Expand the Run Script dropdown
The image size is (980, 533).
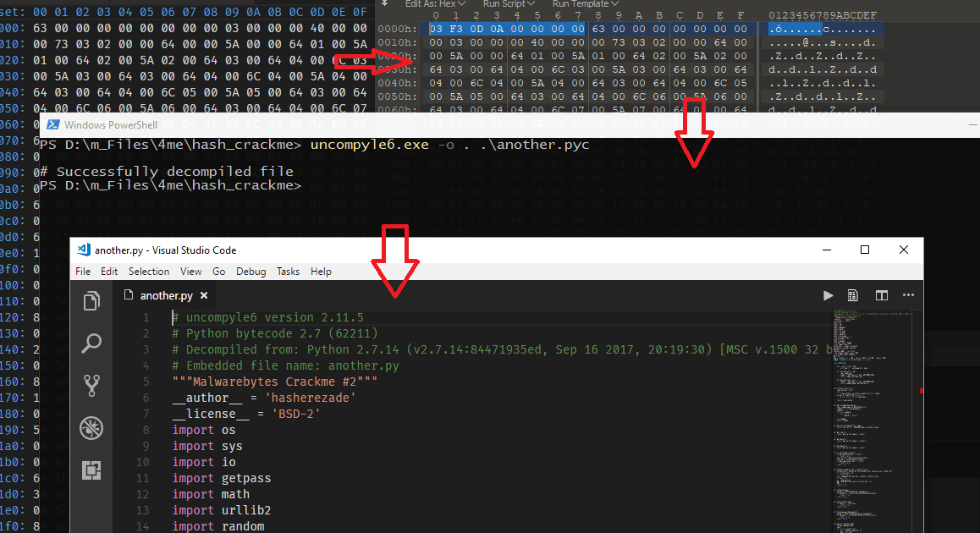coord(509,3)
